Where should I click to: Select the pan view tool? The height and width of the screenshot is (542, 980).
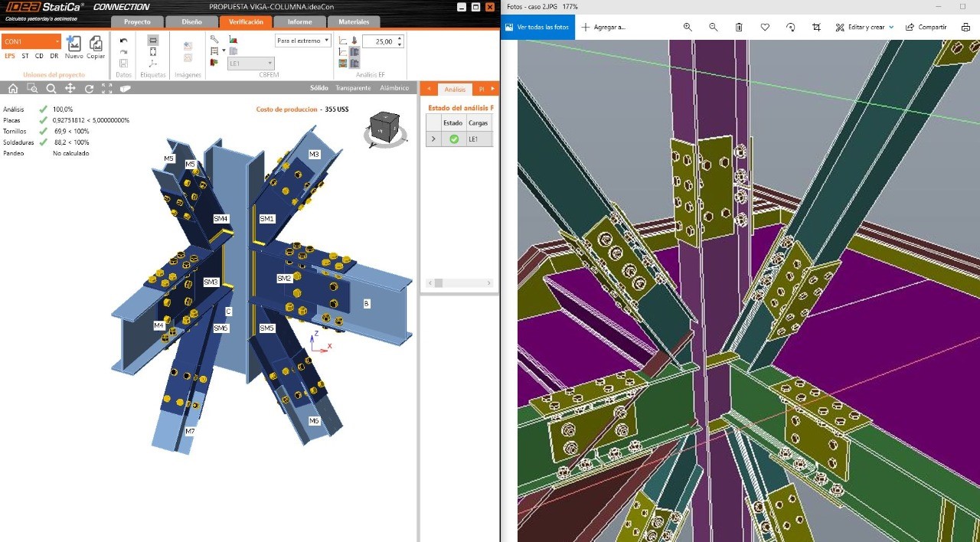[70, 88]
